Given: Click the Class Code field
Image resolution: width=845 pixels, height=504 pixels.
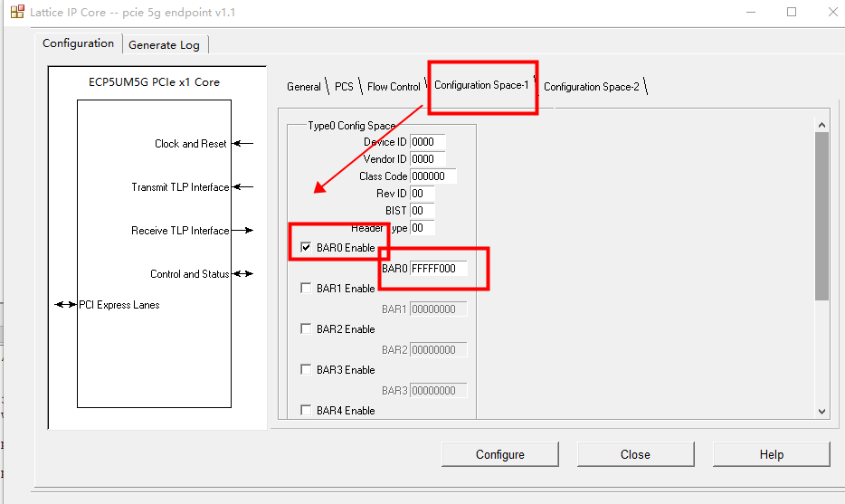Looking at the screenshot, I should pyautogui.click(x=433, y=176).
